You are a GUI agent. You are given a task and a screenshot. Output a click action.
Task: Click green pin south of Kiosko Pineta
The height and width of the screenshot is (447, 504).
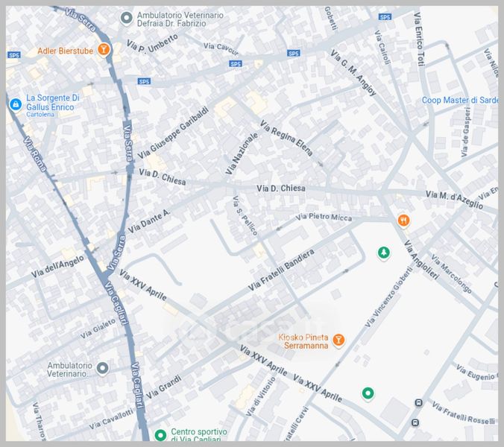[367, 393]
